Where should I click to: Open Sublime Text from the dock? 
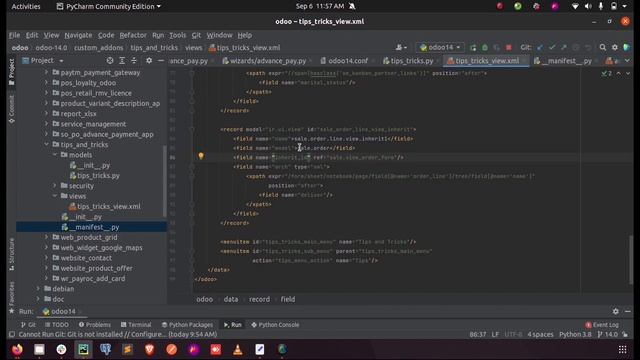(127, 349)
